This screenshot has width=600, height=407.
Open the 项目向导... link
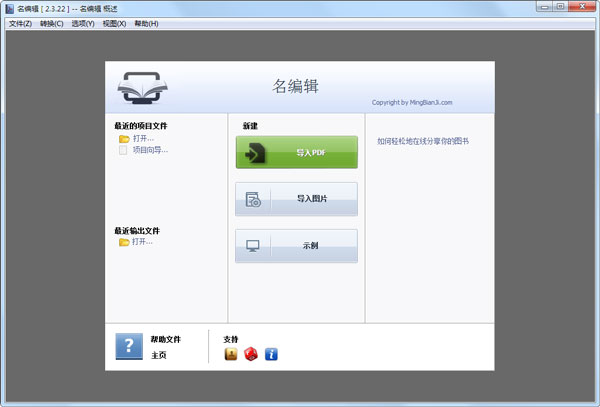[x=150, y=150]
